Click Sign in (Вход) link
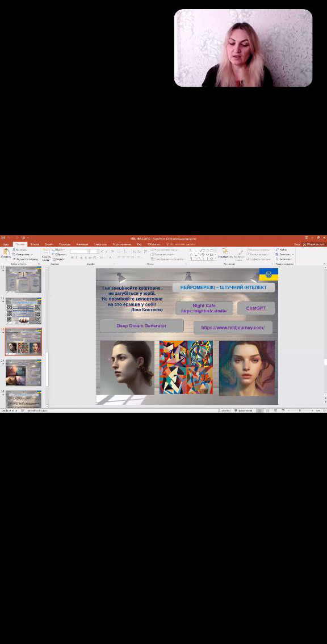 (297, 244)
